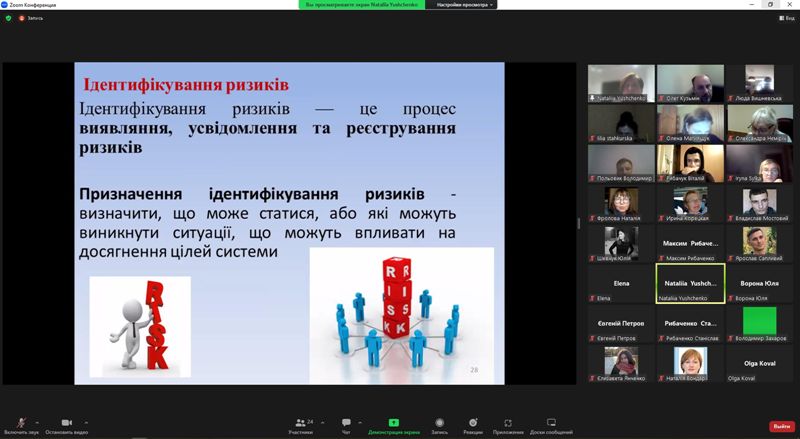Open the Чат chat panel
800x439 pixels.
coord(346,426)
